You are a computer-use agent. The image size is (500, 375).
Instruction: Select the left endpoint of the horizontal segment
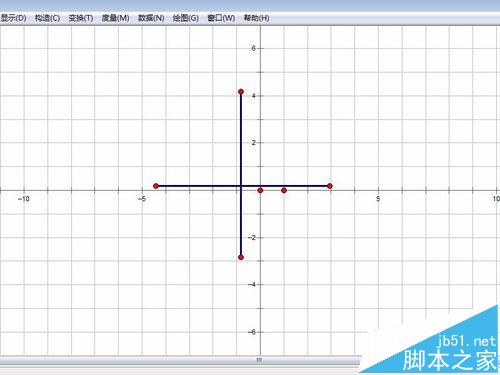point(156,186)
